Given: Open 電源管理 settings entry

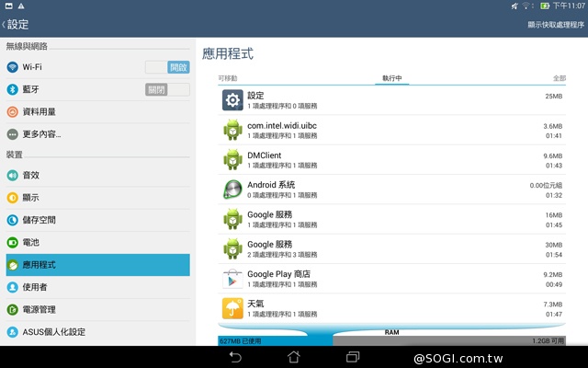Looking at the screenshot, I should (x=39, y=310).
